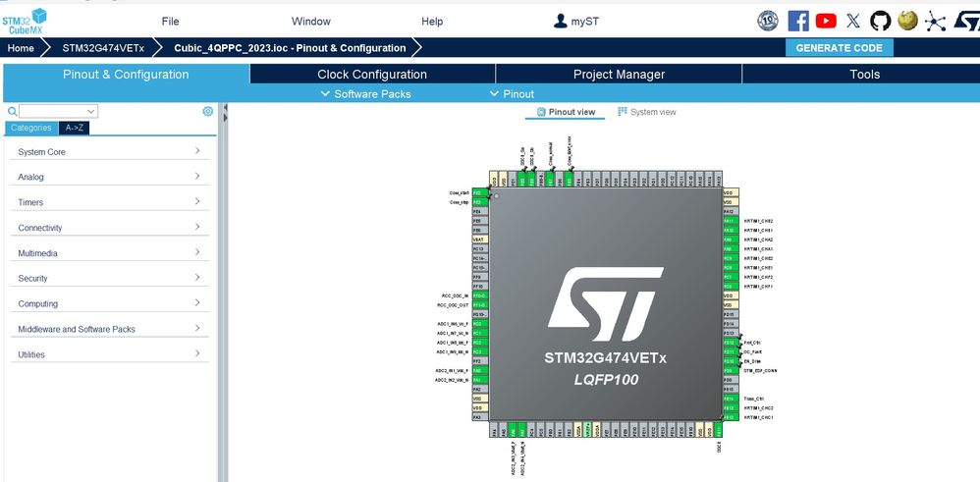This screenshot has width=980, height=482.
Task: Select the light green VREF+ pin
Action: [587, 430]
